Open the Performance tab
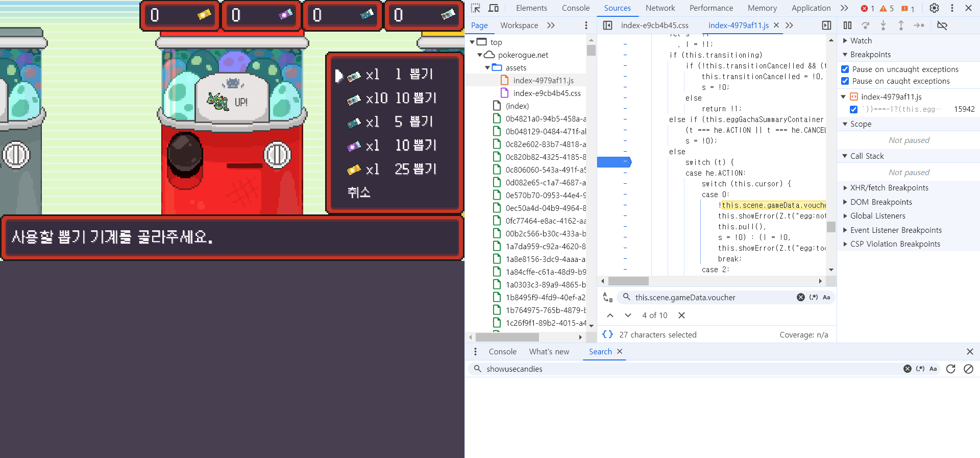This screenshot has width=980, height=458. (711, 8)
